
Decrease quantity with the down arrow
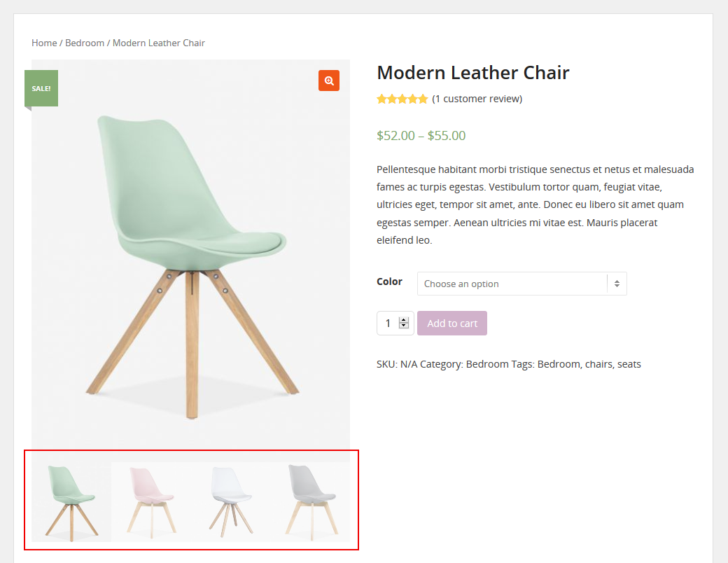click(404, 326)
